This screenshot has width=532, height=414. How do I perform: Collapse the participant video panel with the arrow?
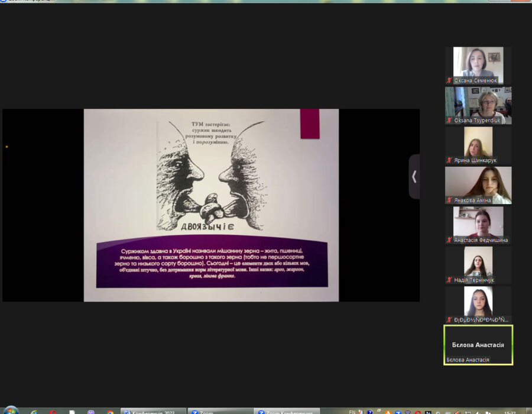coord(414,177)
